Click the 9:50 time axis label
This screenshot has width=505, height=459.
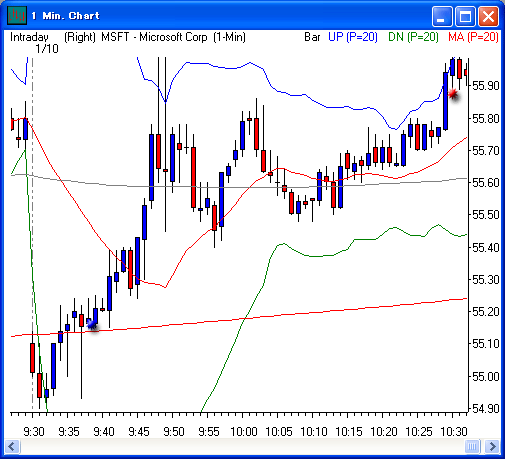[174, 432]
